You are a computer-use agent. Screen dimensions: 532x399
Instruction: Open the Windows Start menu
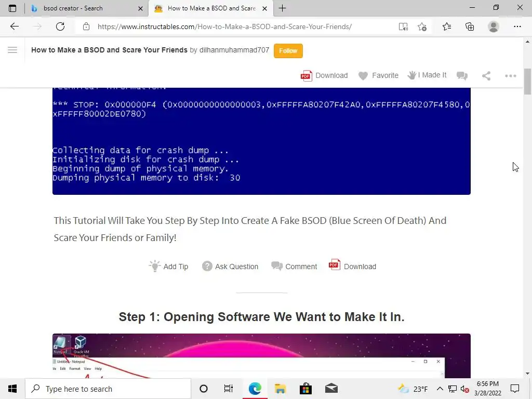12,389
